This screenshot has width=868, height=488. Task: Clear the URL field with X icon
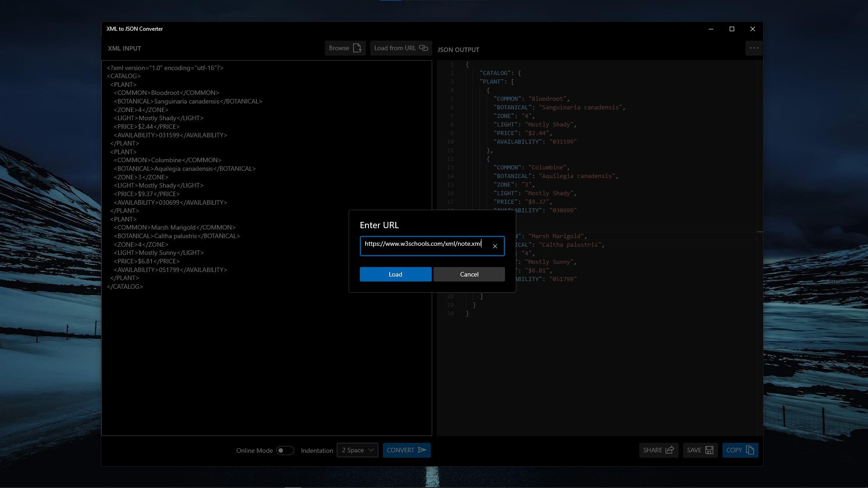pyautogui.click(x=495, y=246)
